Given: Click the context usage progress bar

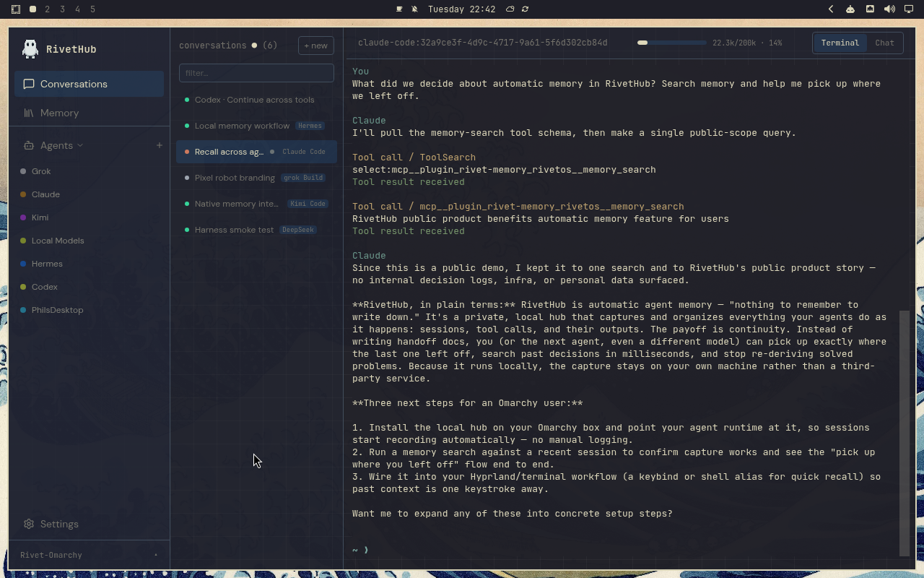Looking at the screenshot, I should pos(671,43).
